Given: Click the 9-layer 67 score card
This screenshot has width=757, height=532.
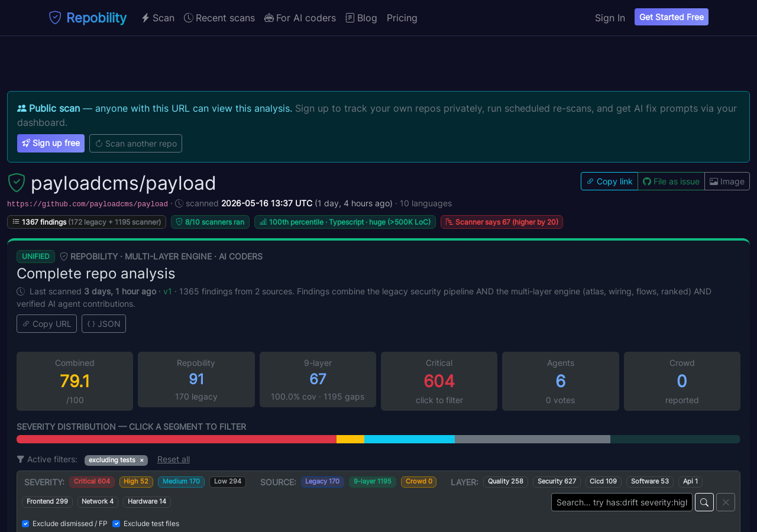Looking at the screenshot, I should tap(318, 379).
